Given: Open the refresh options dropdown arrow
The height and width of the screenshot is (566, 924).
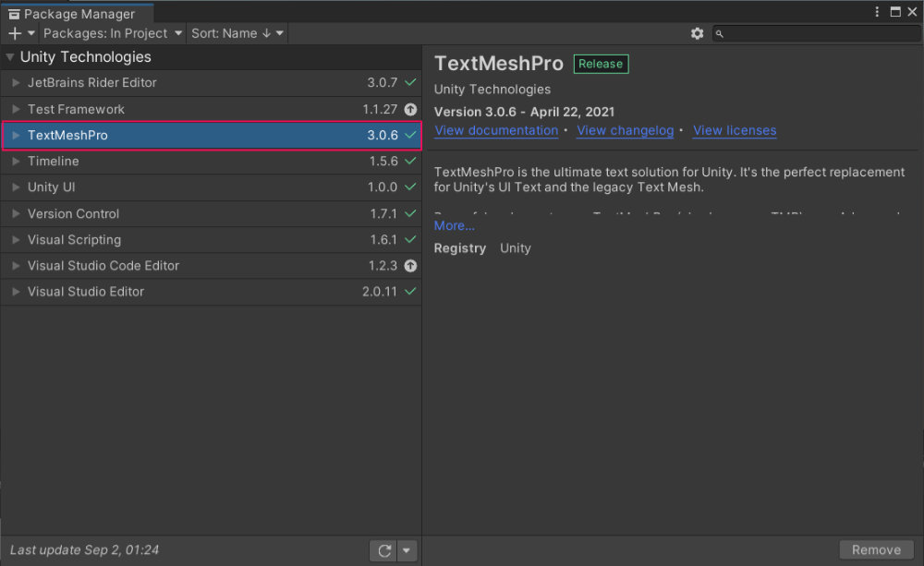Looking at the screenshot, I should (407, 550).
